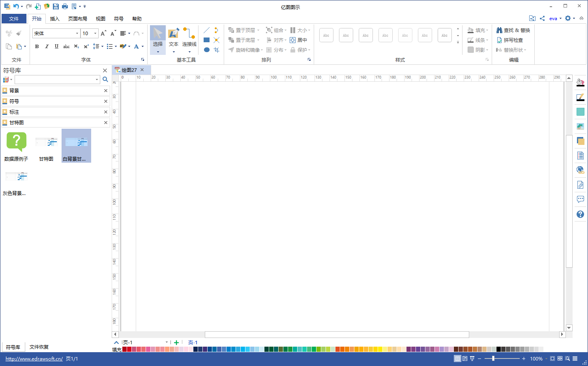Image resolution: width=588 pixels, height=366 pixels.
Task: Switch to the 插入 tab
Action: pos(54,19)
